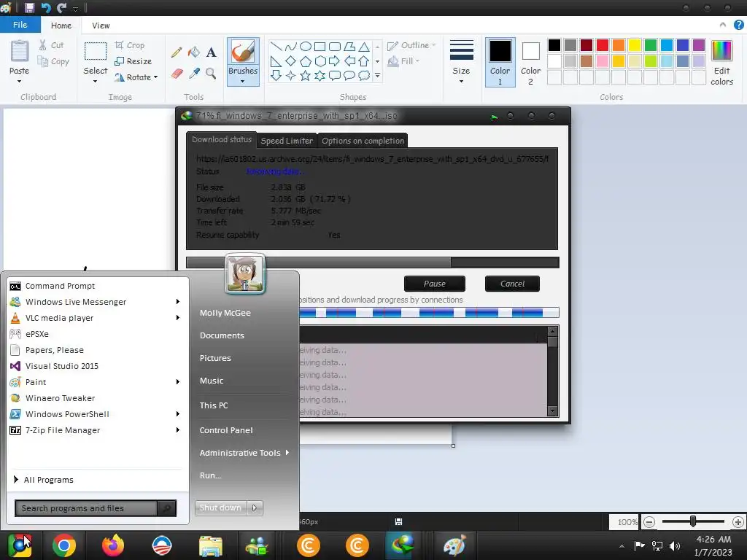Click the Redo arrow in quick access toolbar

pyautogui.click(x=61, y=7)
